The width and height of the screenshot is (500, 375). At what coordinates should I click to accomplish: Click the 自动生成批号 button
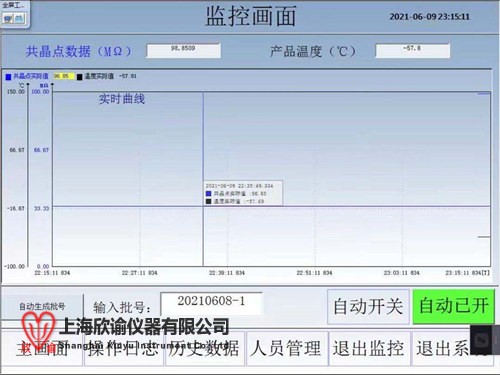42,306
